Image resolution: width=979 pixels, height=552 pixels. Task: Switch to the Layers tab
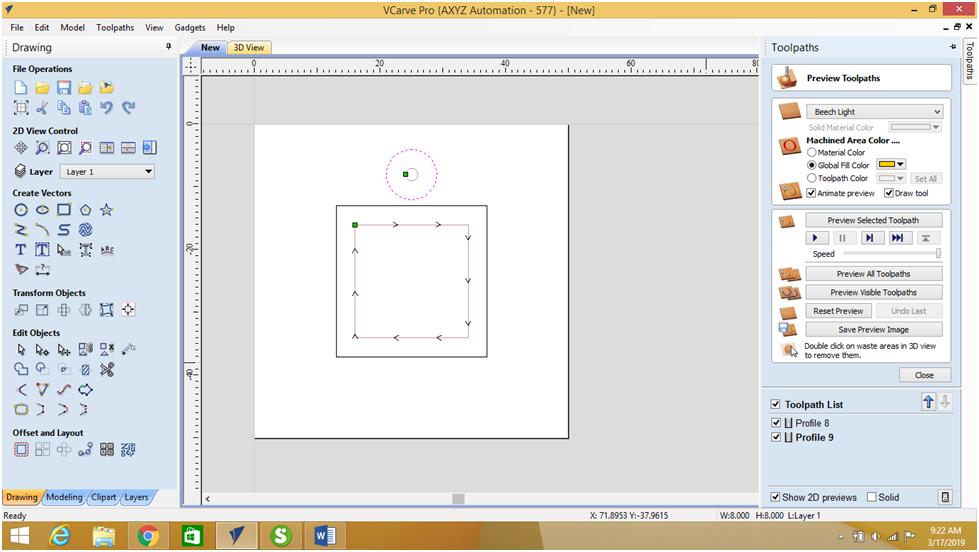(x=136, y=497)
